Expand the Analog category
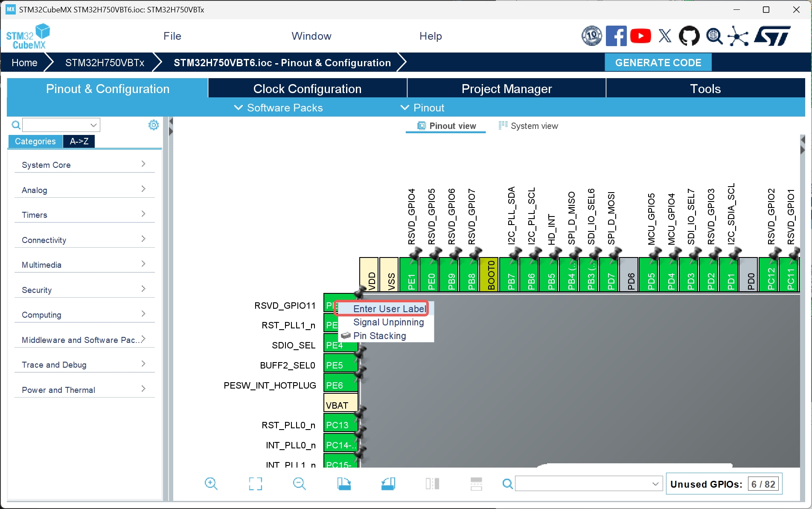Viewport: 812px width, 509px height. [84, 190]
